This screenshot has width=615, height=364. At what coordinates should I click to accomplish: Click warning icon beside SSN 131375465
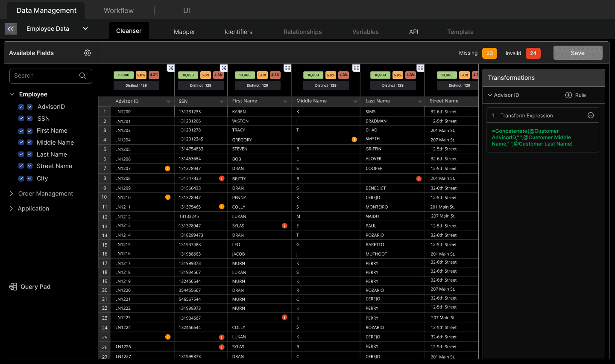(x=222, y=207)
